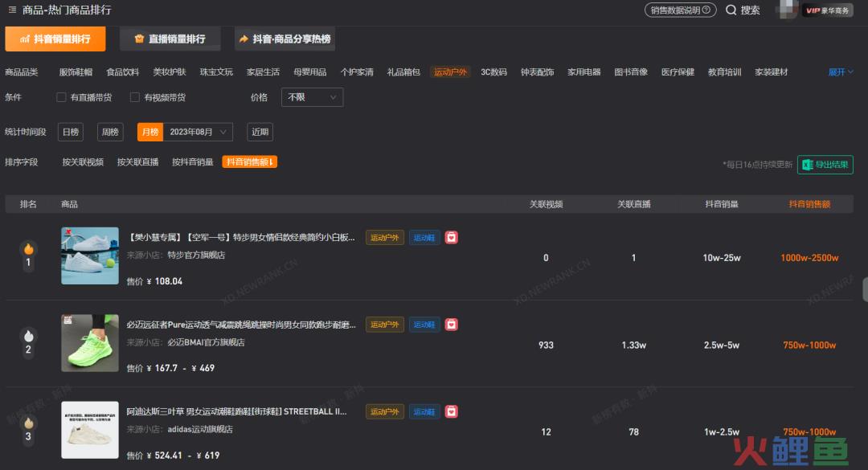Open the 特步官方旗舰店 shop link

[196, 255]
